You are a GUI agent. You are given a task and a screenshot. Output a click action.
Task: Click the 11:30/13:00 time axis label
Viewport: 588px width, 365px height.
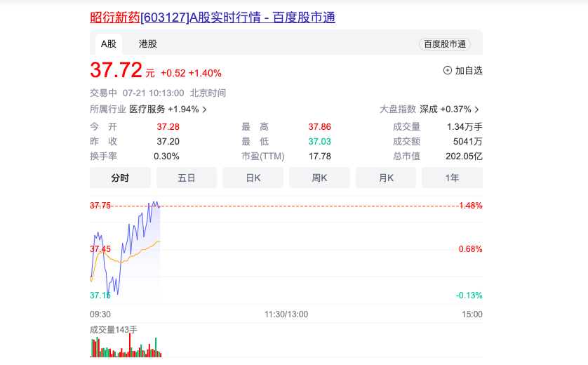(x=286, y=314)
